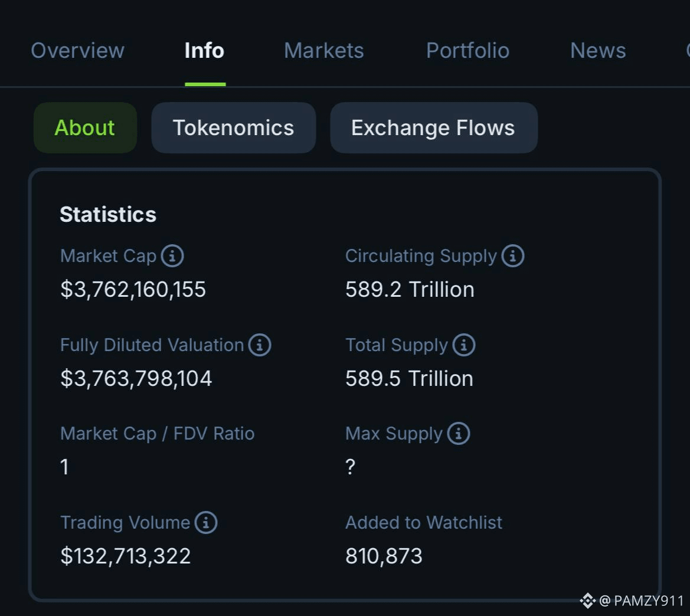Viewport: 690px width, 616px height.
Task: Open the News tab
Action: [598, 51]
